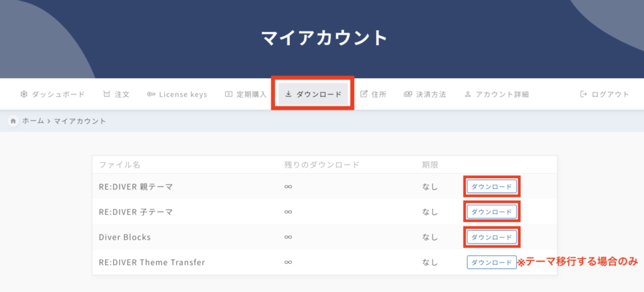Click the RE:DIVER Theme Transfer file name

[x=152, y=262]
